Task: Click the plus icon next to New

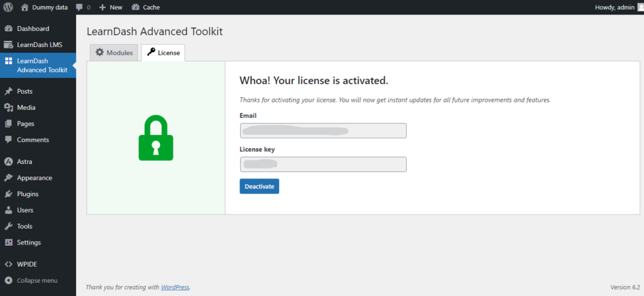Action: pyautogui.click(x=103, y=8)
